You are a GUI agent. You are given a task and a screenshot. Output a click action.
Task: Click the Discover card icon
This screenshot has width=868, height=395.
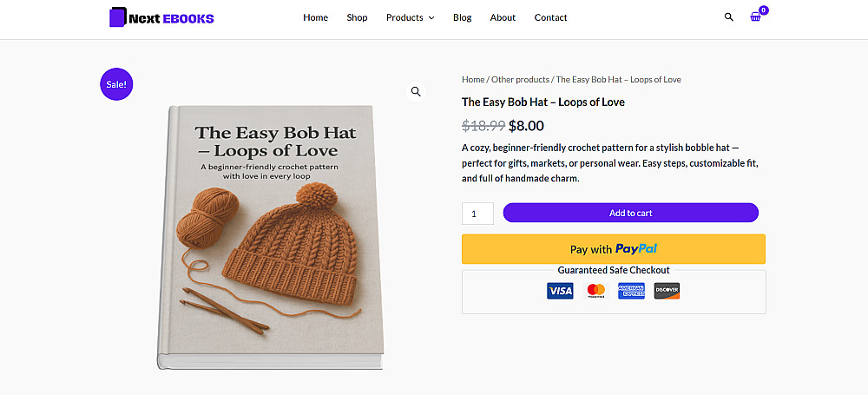click(667, 291)
